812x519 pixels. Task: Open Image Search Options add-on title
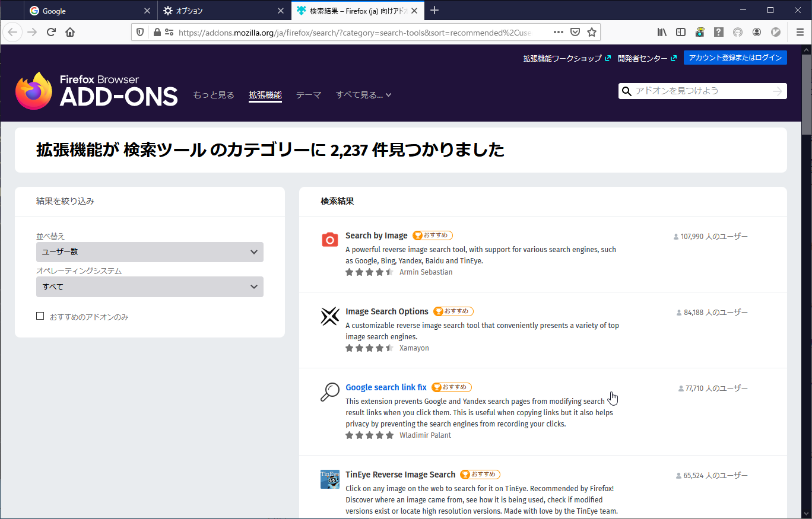[387, 311]
